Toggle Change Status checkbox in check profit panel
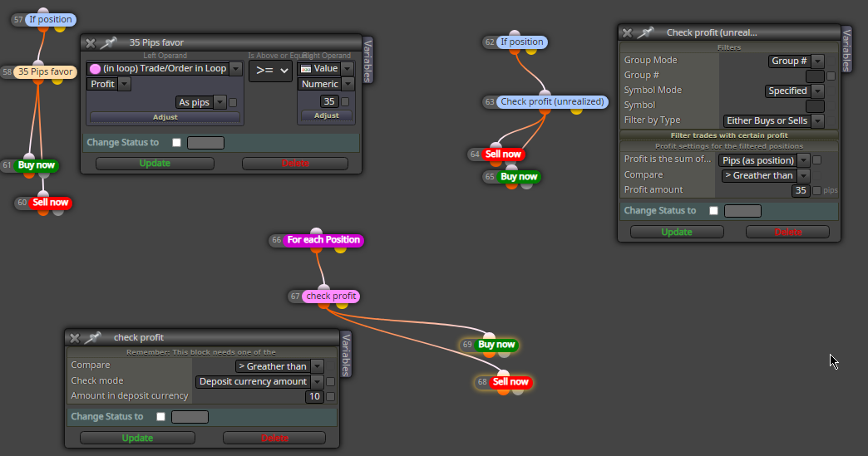The image size is (868, 456). (161, 417)
